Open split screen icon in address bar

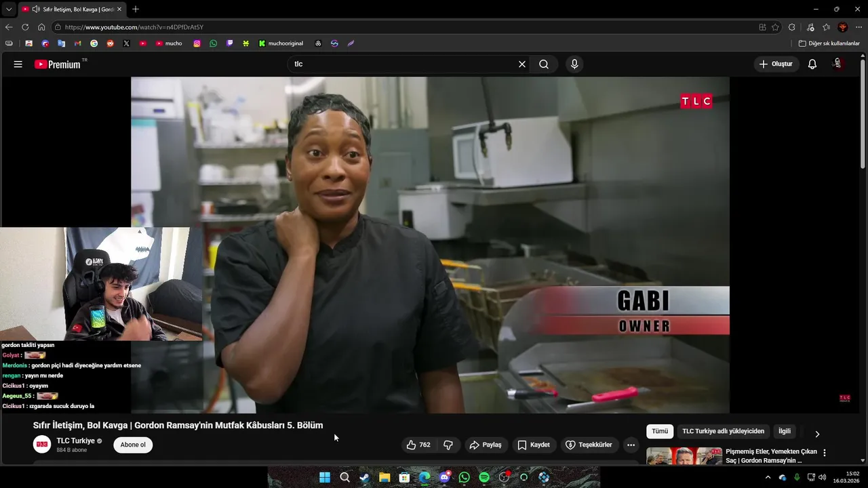pos(762,27)
